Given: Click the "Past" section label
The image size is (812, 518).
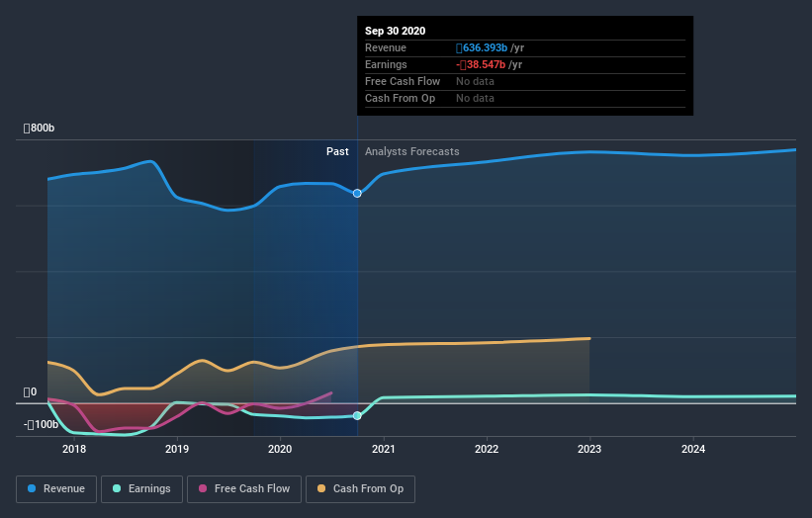Looking at the screenshot, I should [x=337, y=151].
